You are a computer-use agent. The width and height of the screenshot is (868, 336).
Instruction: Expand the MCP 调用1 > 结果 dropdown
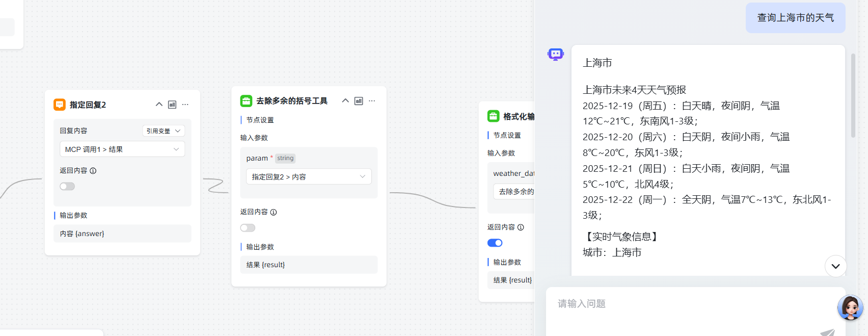coord(122,149)
